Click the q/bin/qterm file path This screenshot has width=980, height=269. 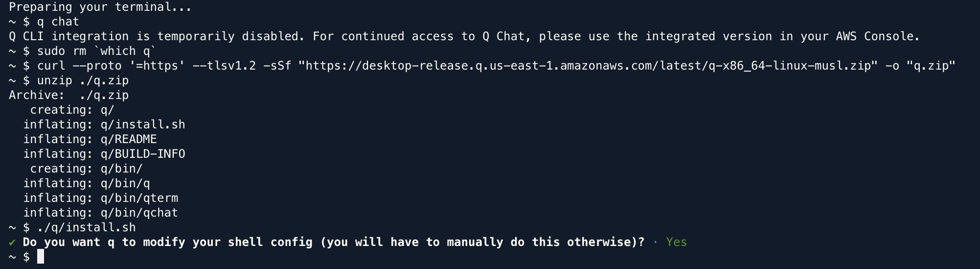pyautogui.click(x=139, y=198)
